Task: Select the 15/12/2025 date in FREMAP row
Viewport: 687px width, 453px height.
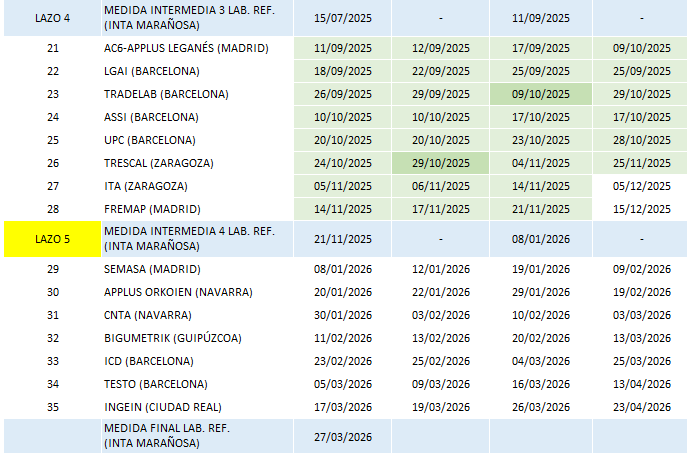Action: 640,209
